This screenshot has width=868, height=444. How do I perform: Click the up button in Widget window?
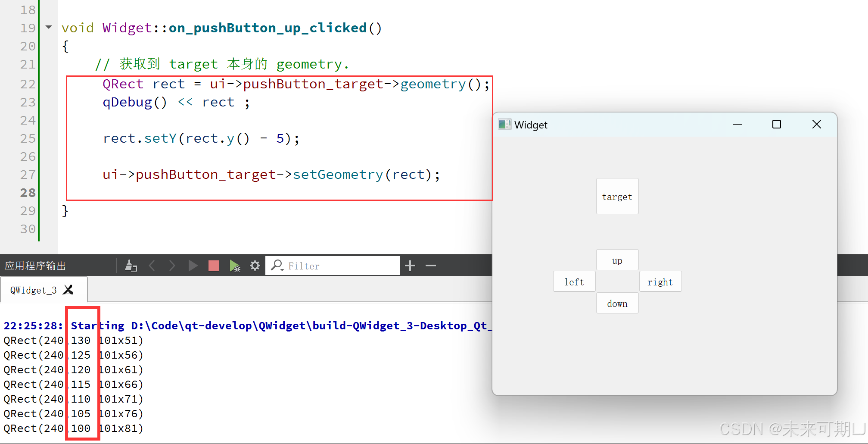(x=617, y=260)
